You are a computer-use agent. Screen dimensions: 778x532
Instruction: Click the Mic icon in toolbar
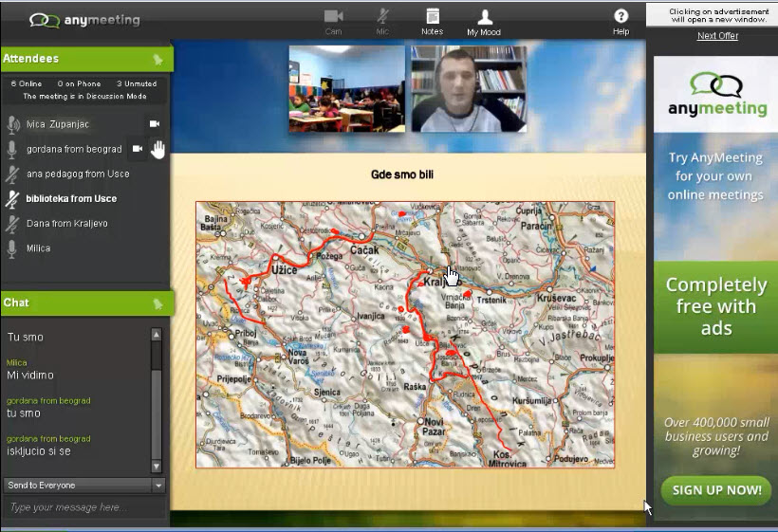point(382,20)
